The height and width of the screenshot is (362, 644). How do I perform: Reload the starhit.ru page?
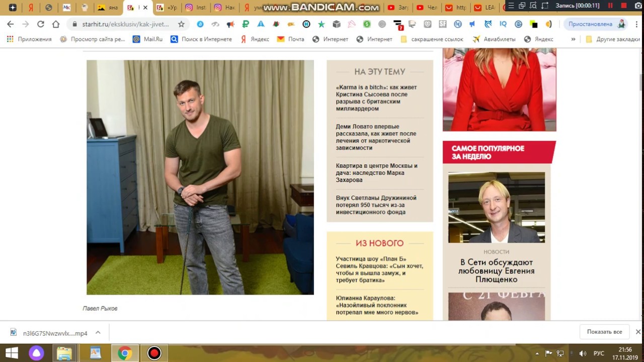[41, 24]
